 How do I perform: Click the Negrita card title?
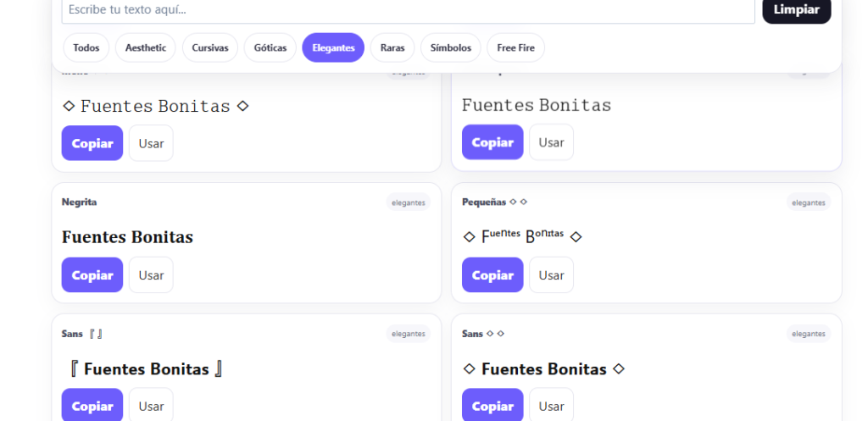coord(79,202)
